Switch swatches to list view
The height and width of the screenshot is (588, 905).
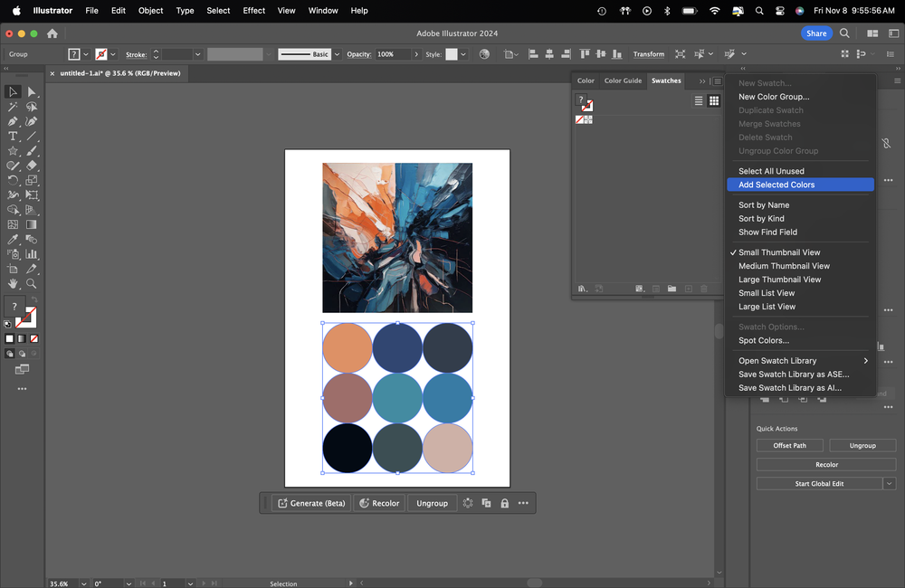click(x=699, y=101)
